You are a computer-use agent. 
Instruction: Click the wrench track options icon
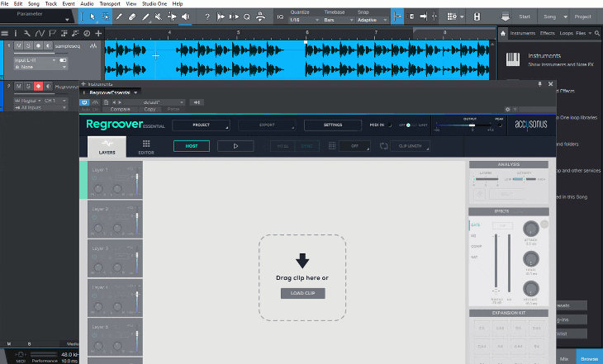click(x=27, y=34)
